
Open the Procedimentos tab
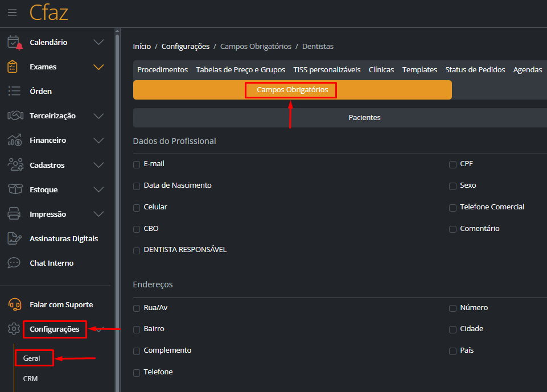coord(163,70)
